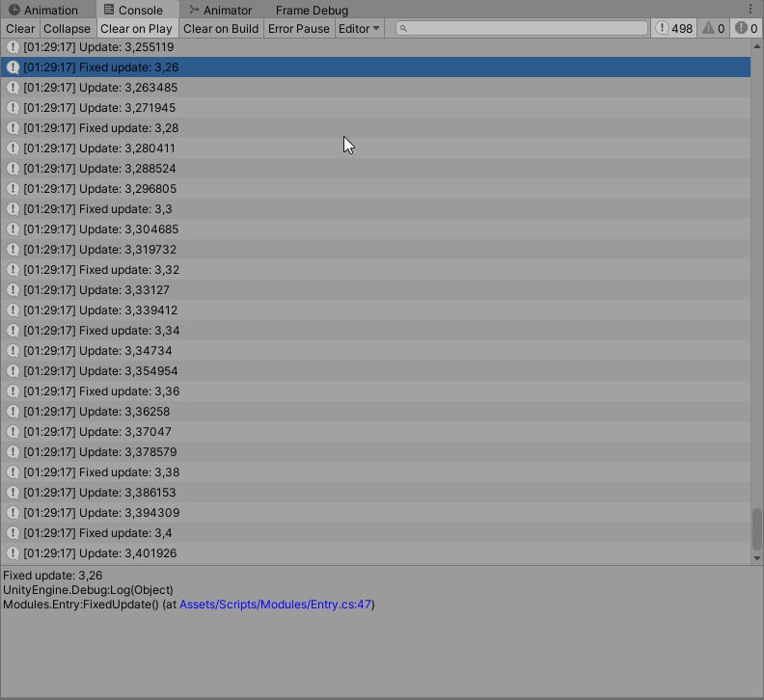Select log entry Fixed update: 3,3
The image size is (764, 700).
pos(375,209)
